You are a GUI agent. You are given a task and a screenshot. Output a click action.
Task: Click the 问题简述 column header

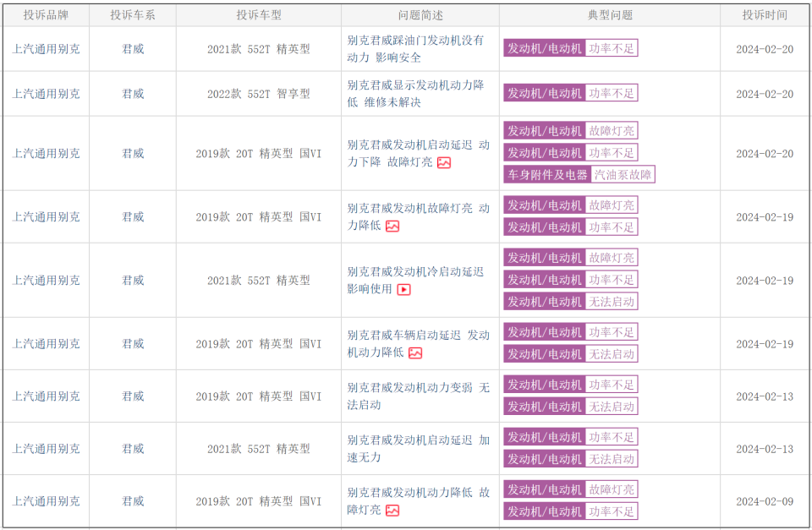click(420, 15)
